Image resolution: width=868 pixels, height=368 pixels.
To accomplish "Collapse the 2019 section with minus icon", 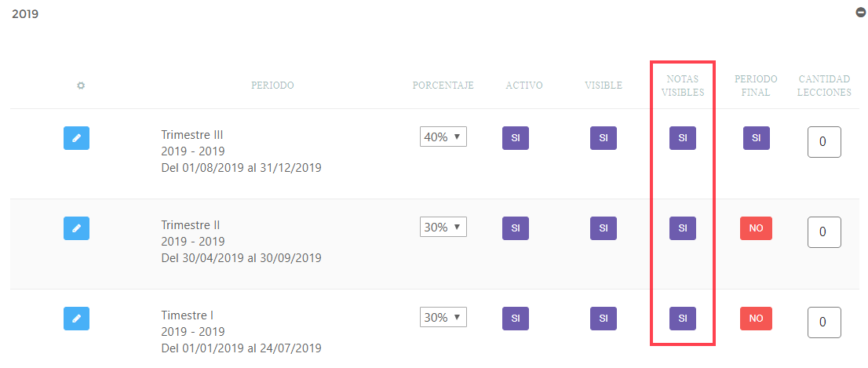I will 861,12.
